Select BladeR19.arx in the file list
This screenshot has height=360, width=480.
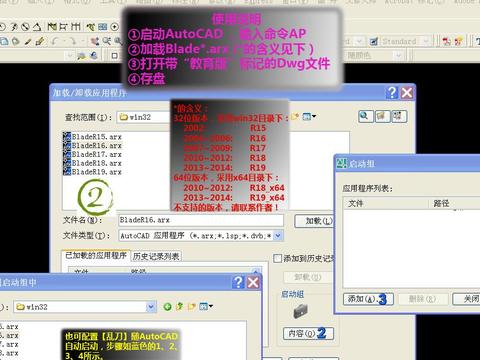tap(92, 172)
